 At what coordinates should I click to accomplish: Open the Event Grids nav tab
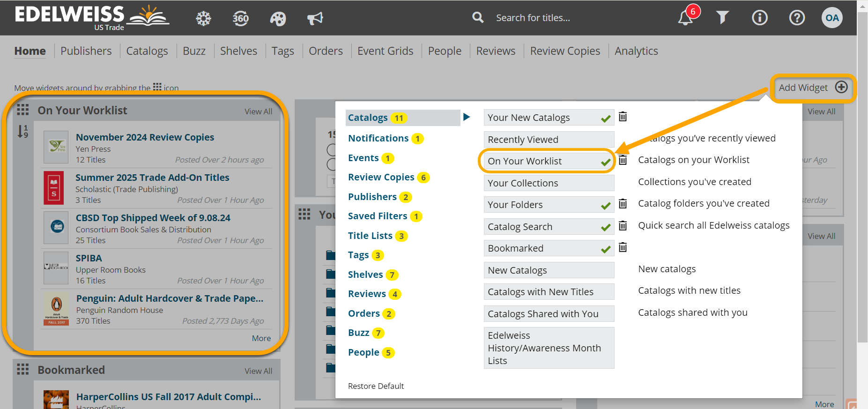pos(386,51)
